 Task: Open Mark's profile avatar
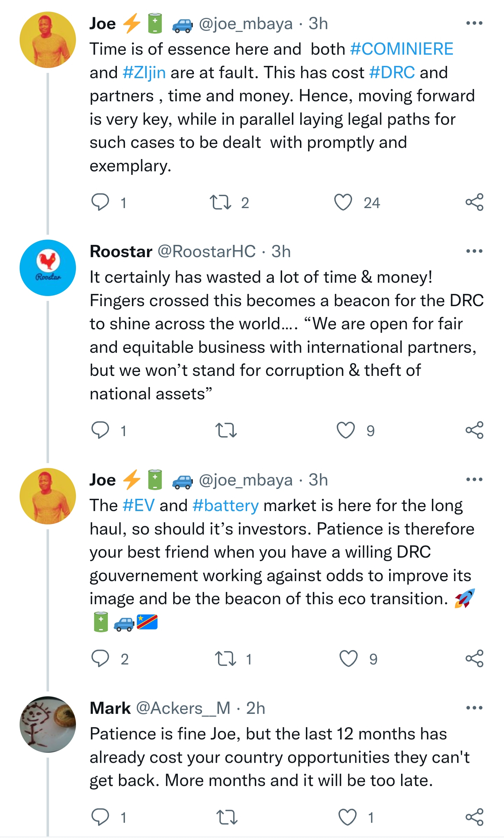click(x=48, y=724)
